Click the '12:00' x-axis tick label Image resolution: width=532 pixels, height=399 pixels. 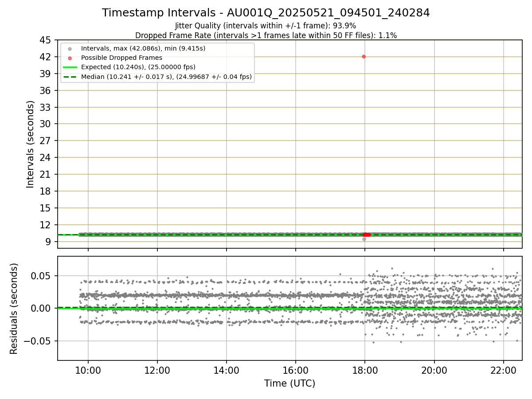click(157, 370)
